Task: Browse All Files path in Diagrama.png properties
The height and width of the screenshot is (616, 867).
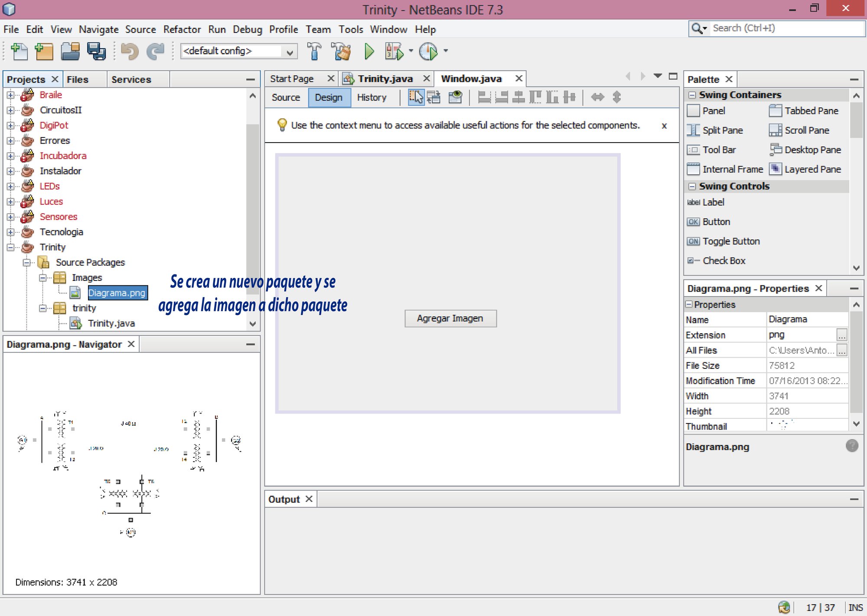Action: [x=842, y=350]
